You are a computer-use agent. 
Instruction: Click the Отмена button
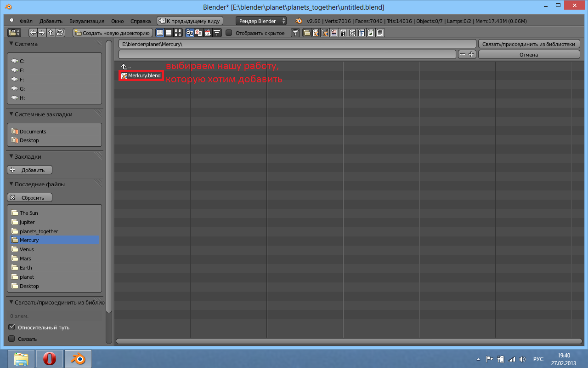pos(529,54)
